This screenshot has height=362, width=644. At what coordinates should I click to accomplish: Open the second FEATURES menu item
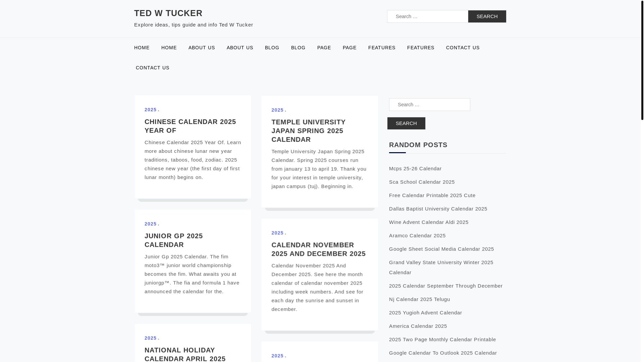421,48
